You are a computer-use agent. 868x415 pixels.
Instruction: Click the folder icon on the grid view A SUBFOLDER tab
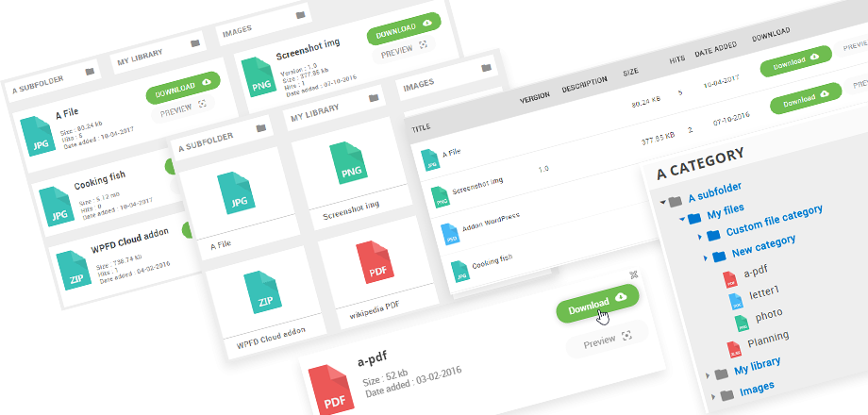click(261, 128)
